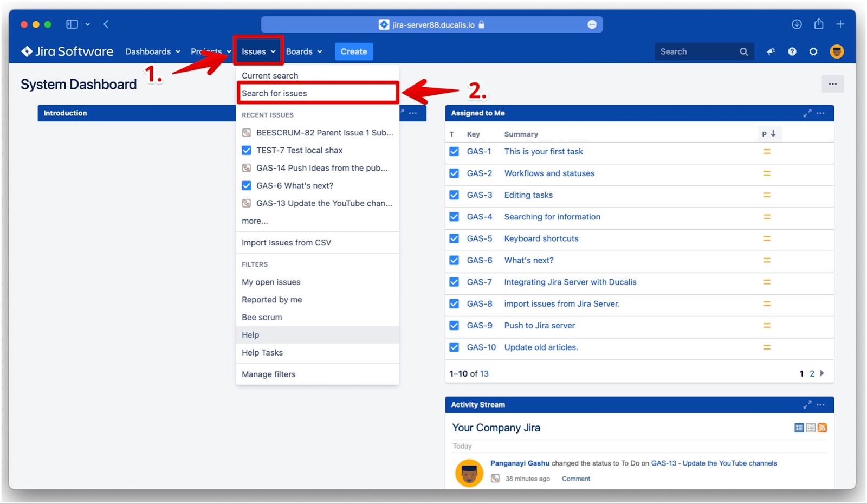Click the 13 total issues link
Image resolution: width=867 pixels, height=504 pixels.
[484, 373]
